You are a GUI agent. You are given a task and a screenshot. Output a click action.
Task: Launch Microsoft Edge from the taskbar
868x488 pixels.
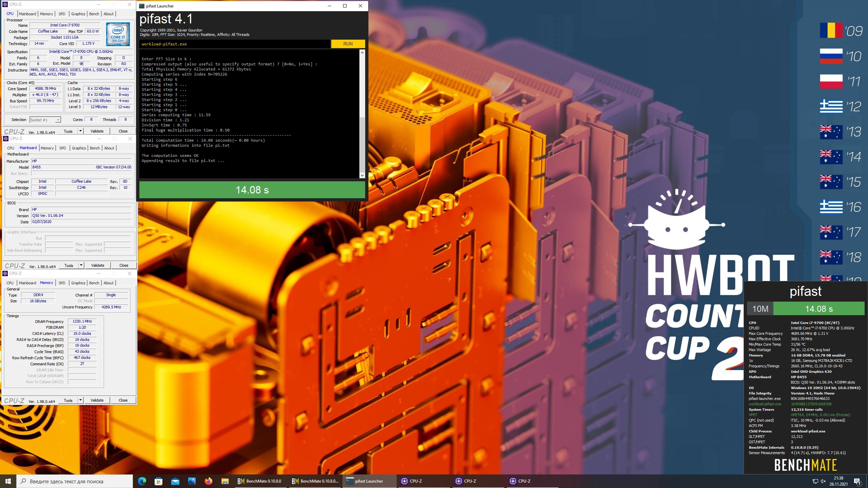[142, 481]
